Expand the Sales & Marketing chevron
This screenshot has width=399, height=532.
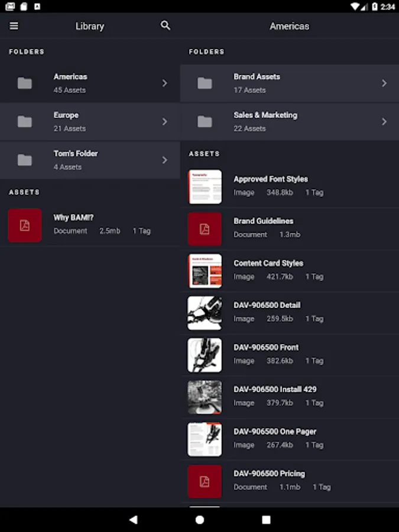coord(384,121)
